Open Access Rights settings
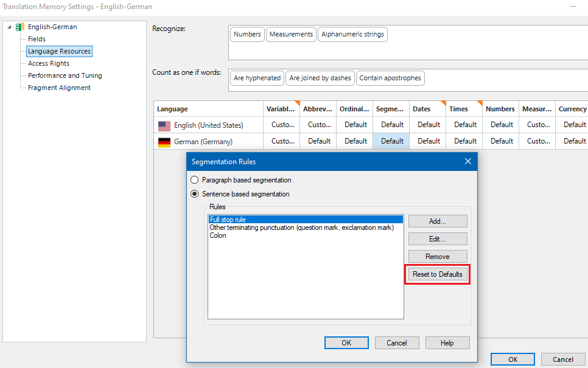This screenshot has height=368, width=588. coord(47,63)
